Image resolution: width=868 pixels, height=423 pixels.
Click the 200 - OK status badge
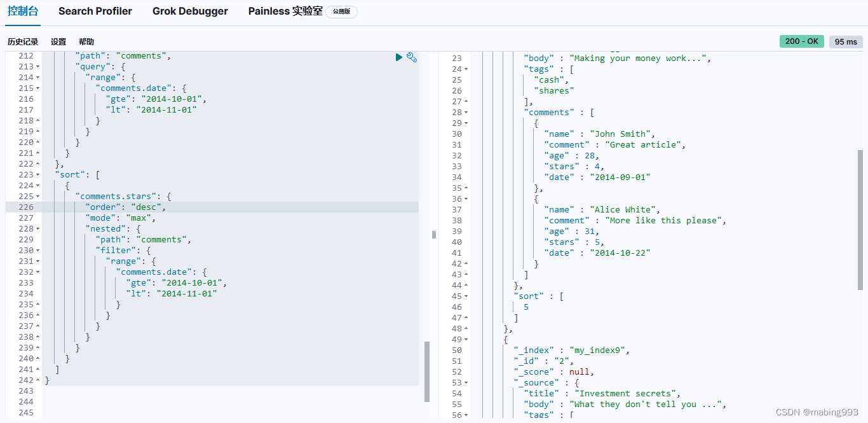[x=801, y=41]
